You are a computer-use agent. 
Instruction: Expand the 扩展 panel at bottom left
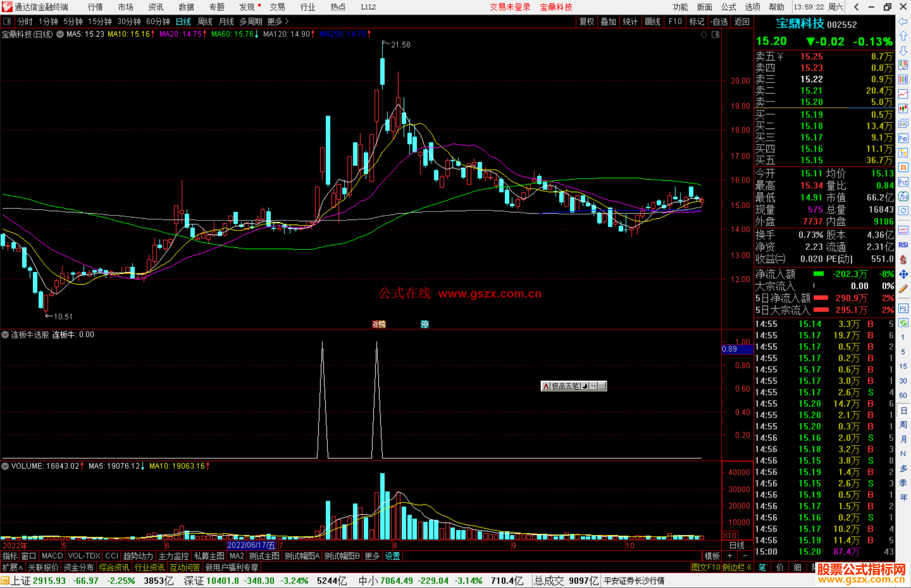(13, 567)
